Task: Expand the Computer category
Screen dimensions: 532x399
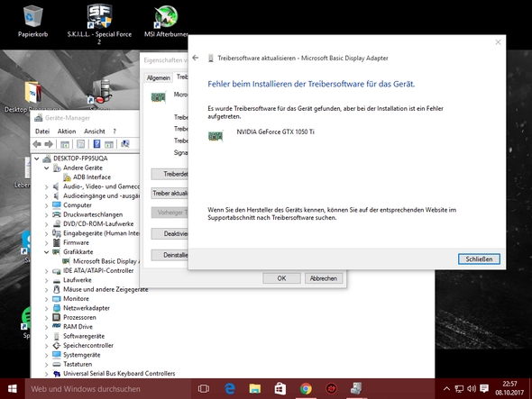Action: (x=47, y=205)
